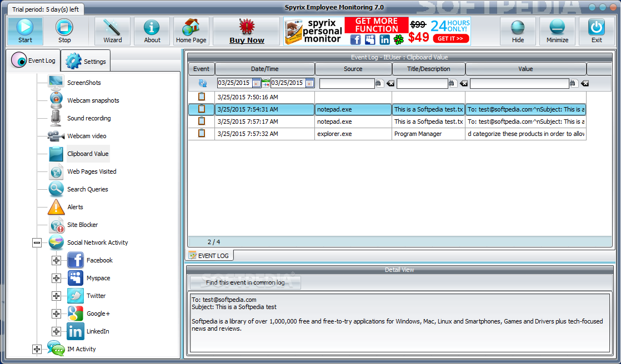The width and height of the screenshot is (621, 364).
Task: Switch to the Settings tab
Action: pyautogui.click(x=86, y=62)
